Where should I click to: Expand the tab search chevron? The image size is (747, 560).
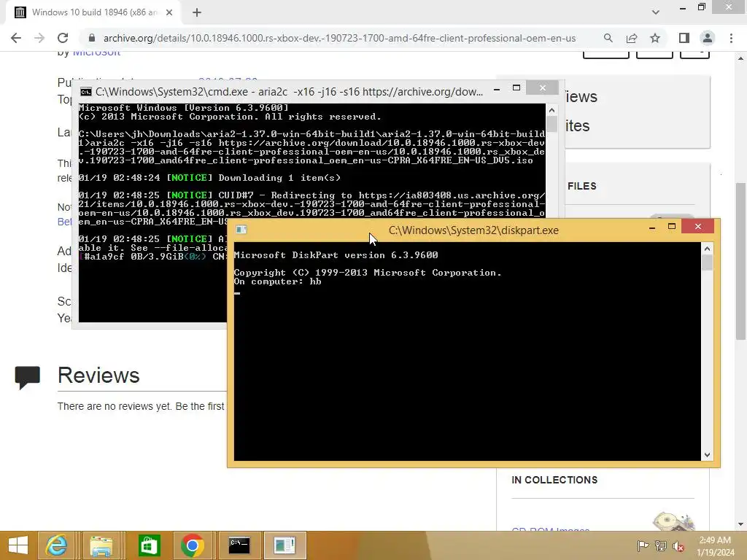tap(656, 12)
